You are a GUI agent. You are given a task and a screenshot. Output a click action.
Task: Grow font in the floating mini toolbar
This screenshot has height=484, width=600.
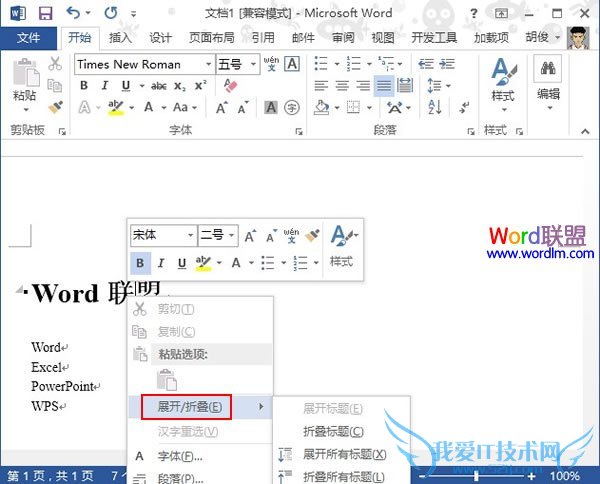(250, 236)
